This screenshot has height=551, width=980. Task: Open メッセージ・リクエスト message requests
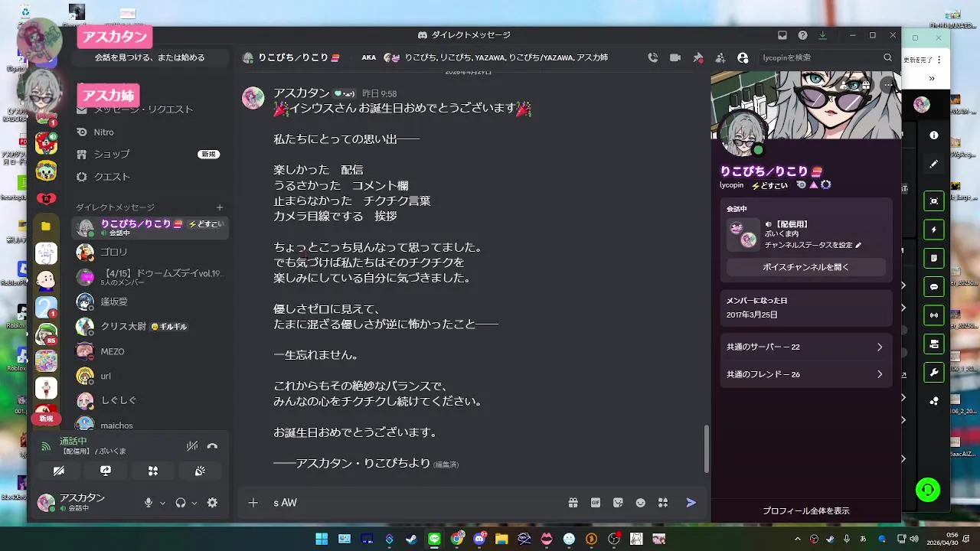(150, 109)
